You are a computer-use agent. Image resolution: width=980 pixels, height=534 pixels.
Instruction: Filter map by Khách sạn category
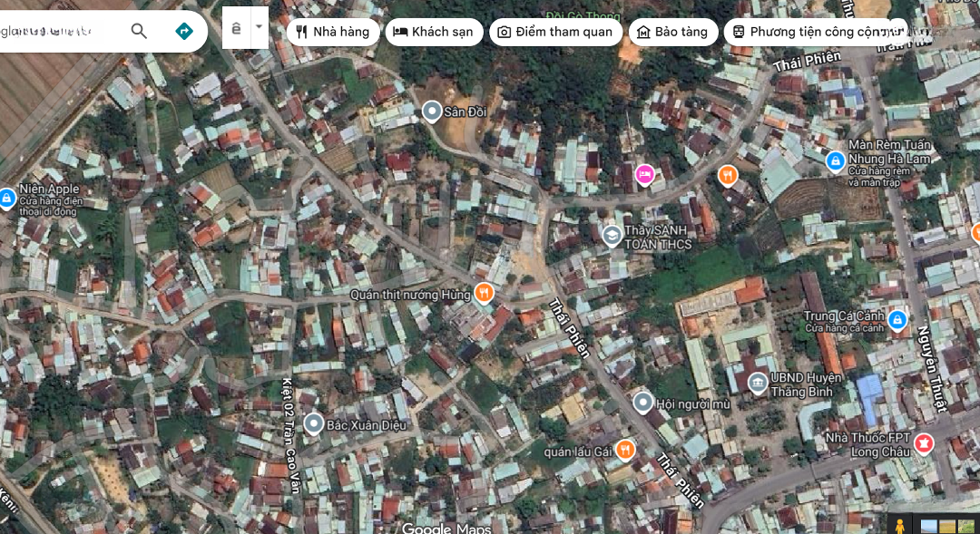click(x=434, y=32)
